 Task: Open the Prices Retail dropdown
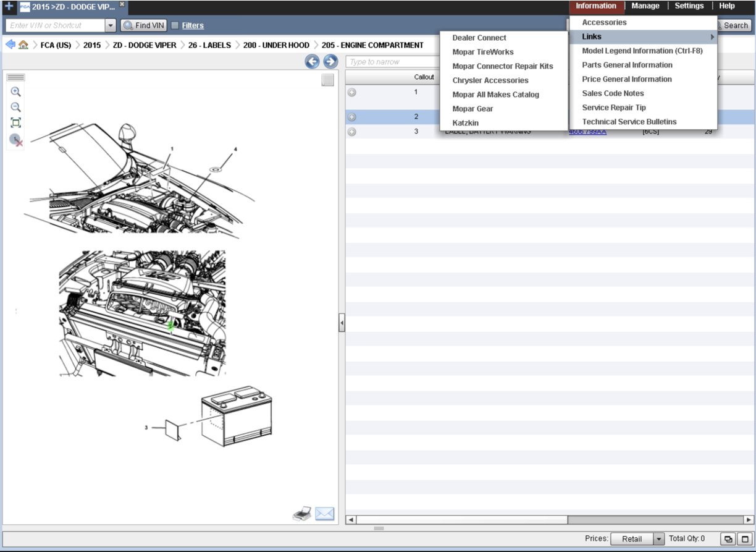(x=637, y=539)
